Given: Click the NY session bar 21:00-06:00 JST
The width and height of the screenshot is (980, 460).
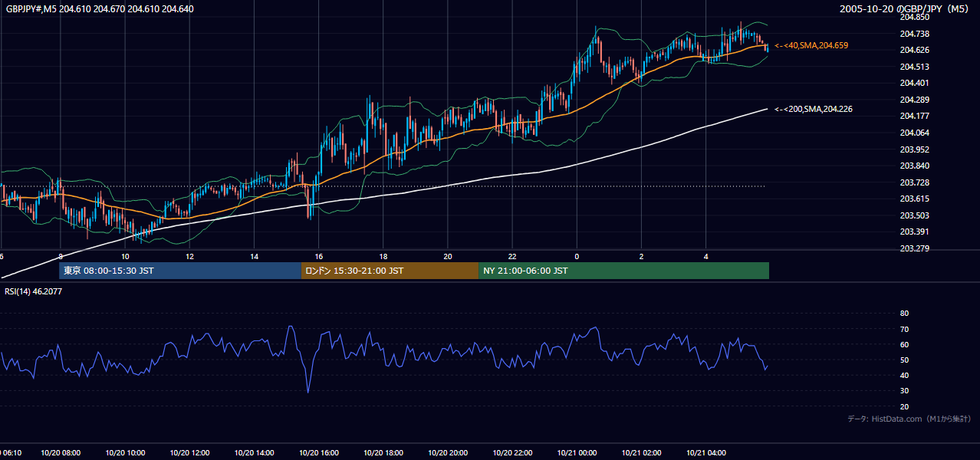Looking at the screenshot, I should (x=624, y=271).
